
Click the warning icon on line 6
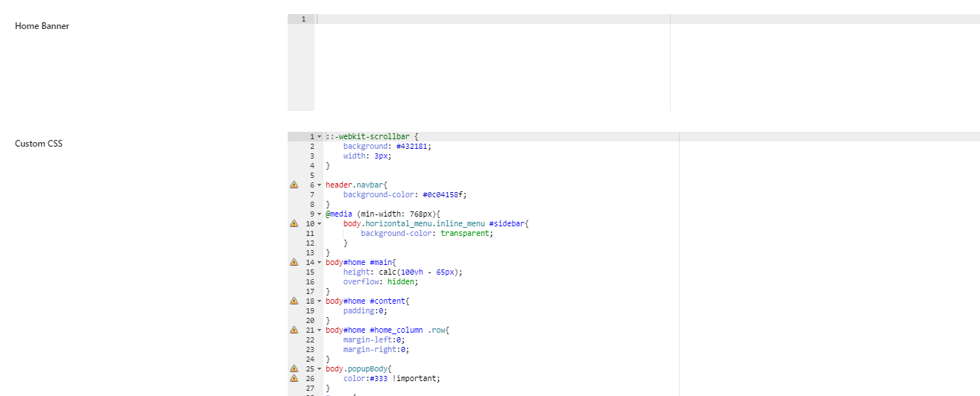click(x=294, y=185)
